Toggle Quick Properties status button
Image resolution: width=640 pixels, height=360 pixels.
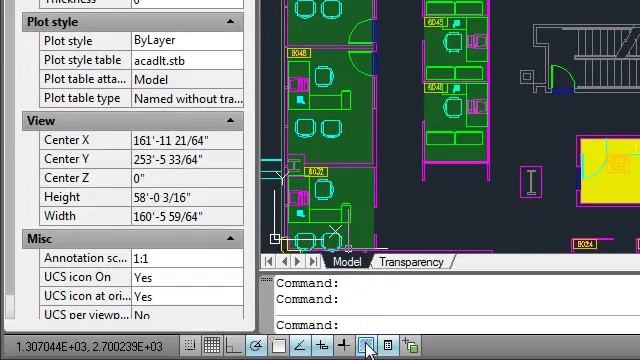(388, 346)
